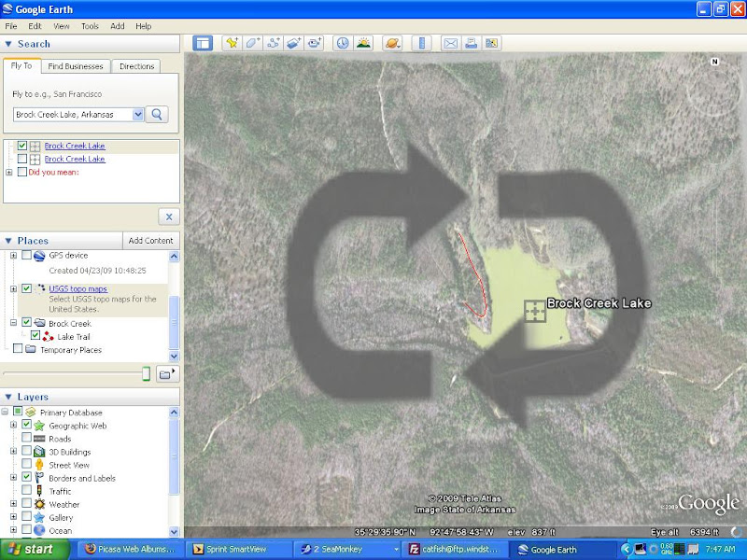
Task: Collapse the Places panel
Action: [8, 241]
